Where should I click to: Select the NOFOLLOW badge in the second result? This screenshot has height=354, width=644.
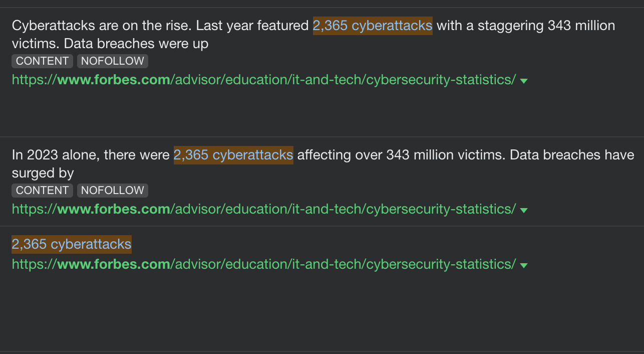(113, 191)
